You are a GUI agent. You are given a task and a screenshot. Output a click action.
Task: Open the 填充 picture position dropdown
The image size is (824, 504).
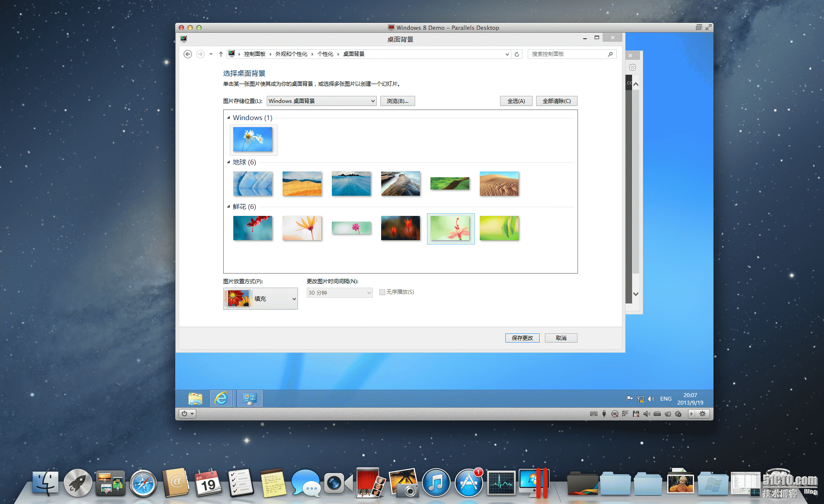[261, 299]
